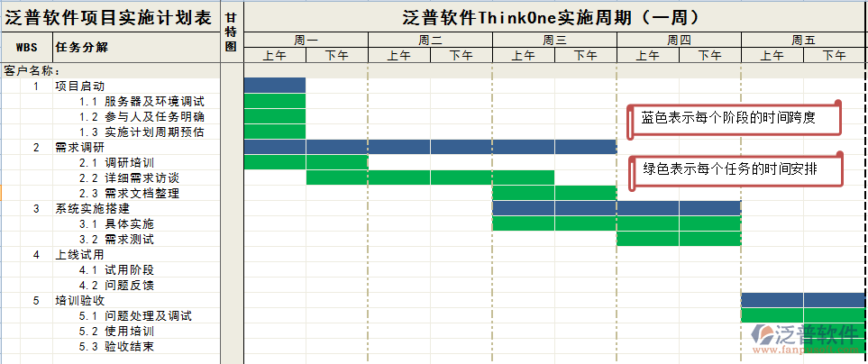This screenshot has width=868, height=364.
Task: Click green bar for 问题处理及调试
Action: coord(803,315)
